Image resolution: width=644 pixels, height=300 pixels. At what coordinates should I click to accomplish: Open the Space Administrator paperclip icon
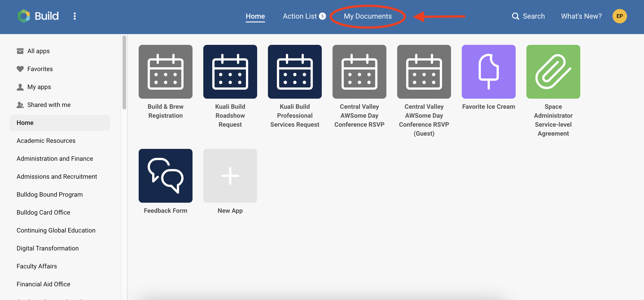coord(553,72)
